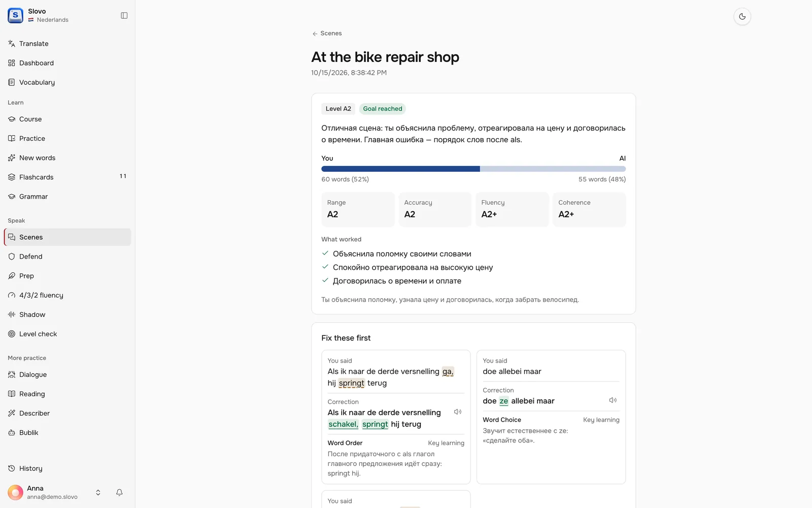
Task: Click the Range A2 score card
Action: (358, 209)
